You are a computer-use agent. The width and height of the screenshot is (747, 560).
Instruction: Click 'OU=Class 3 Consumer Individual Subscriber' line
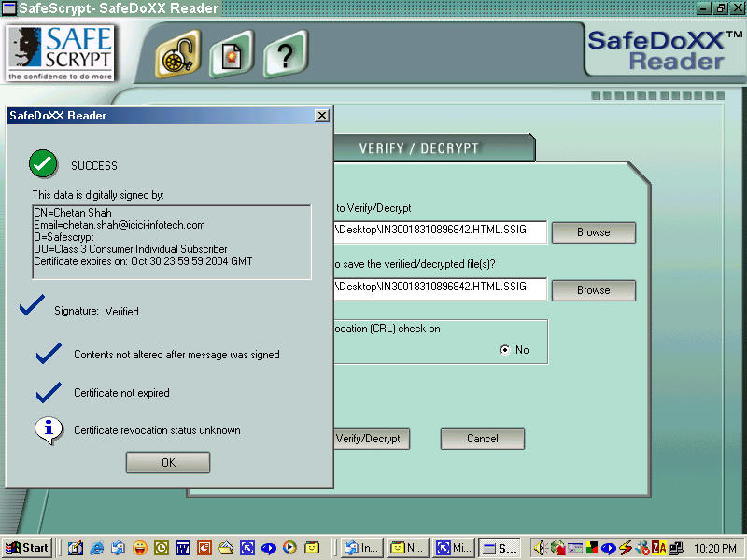(131, 249)
